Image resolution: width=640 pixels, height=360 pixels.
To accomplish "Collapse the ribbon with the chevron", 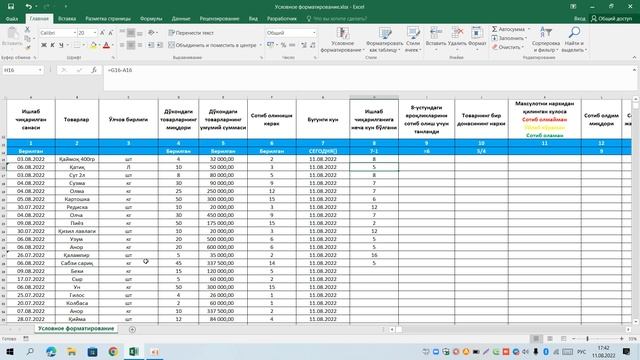I will (x=634, y=58).
